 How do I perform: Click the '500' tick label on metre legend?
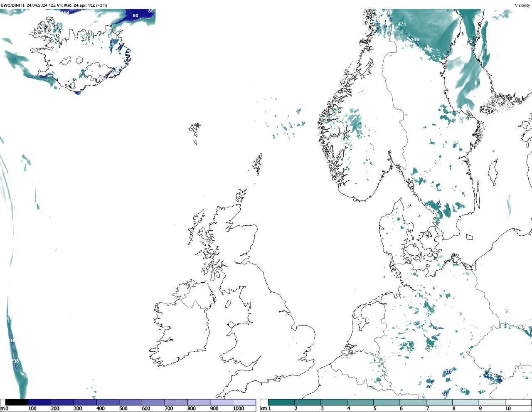(x=123, y=409)
